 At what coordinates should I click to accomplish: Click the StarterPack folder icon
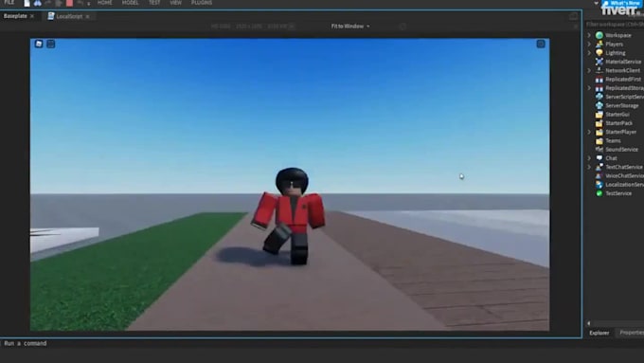click(599, 123)
